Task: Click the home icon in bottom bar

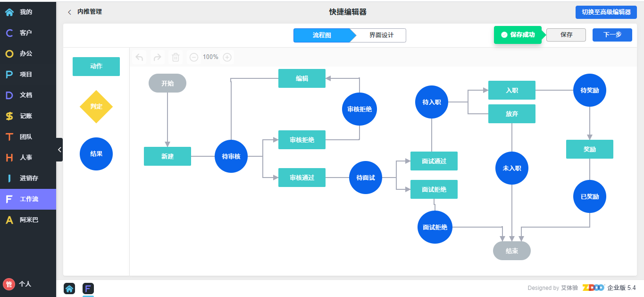Action: pyautogui.click(x=69, y=288)
